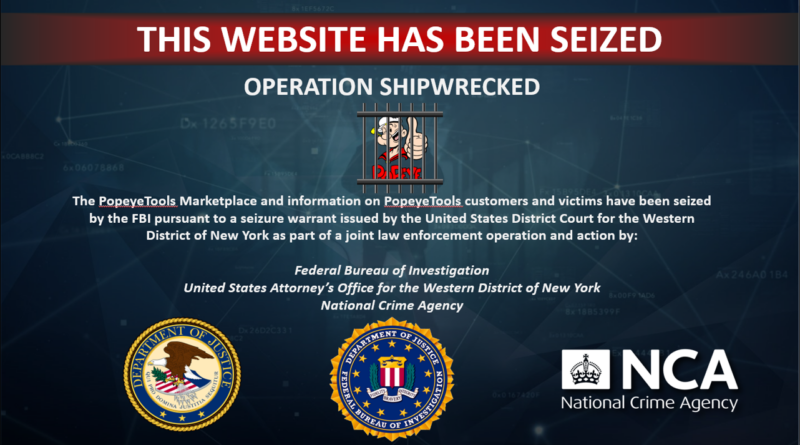Click the 'United States Attorney's Office' line
This screenshot has width=800, height=445.
[392, 288]
